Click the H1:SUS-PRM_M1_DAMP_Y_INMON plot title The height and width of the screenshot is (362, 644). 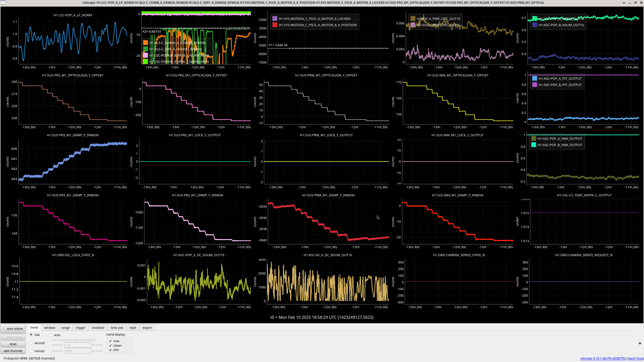pos(328,195)
